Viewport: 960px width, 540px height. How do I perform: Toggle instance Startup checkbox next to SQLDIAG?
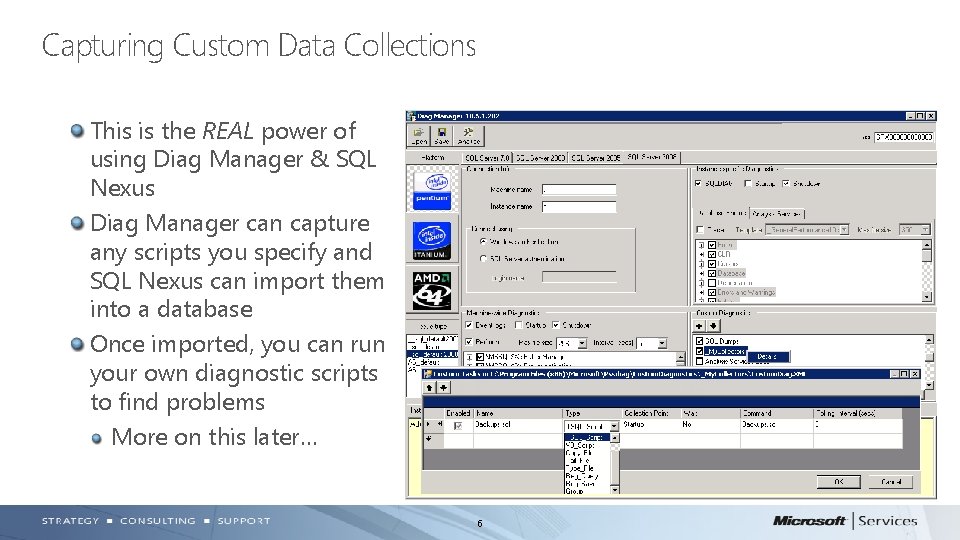748,183
